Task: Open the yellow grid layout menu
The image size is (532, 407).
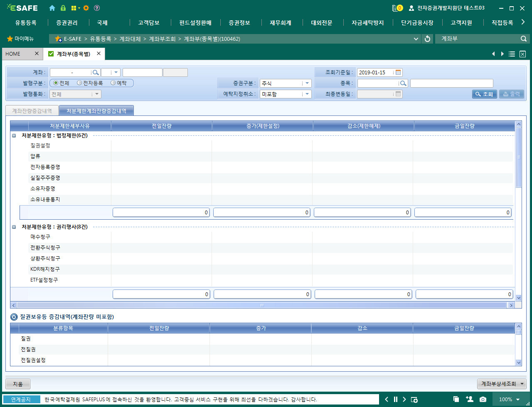Action: pyautogui.click(x=75, y=8)
